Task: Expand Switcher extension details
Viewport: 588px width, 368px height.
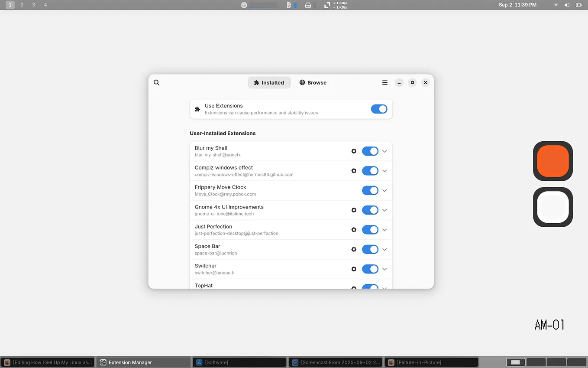Action: pyautogui.click(x=384, y=269)
